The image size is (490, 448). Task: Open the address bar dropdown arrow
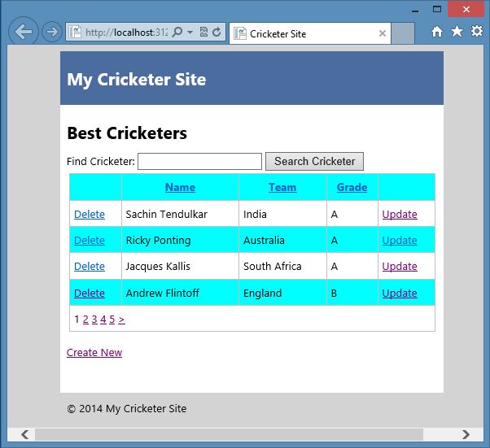[x=190, y=32]
